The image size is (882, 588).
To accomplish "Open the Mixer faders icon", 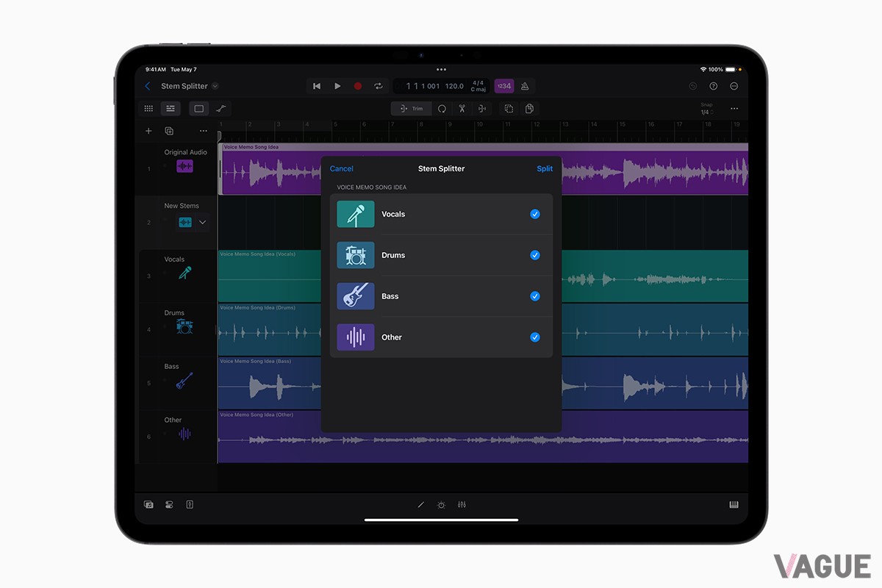I will click(x=462, y=505).
